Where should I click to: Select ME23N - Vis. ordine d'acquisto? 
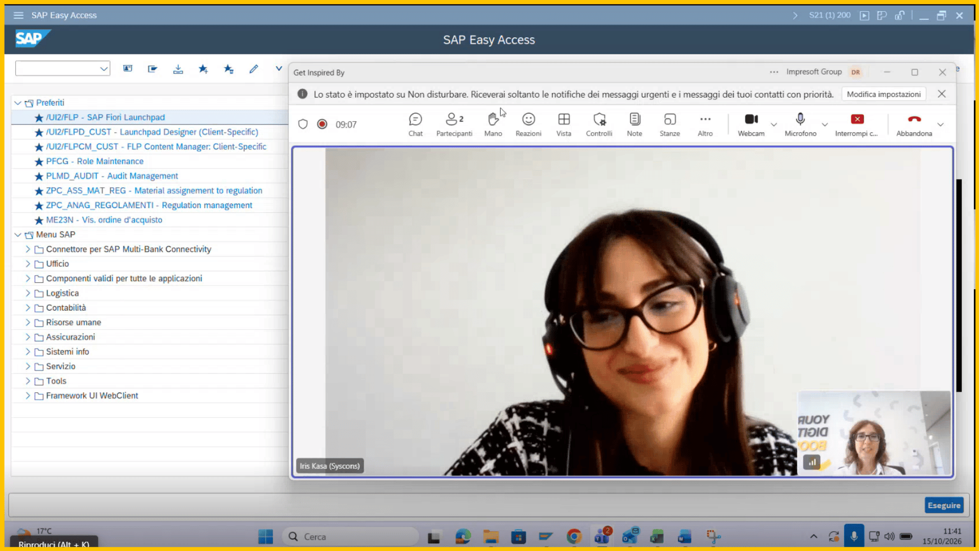104,220
